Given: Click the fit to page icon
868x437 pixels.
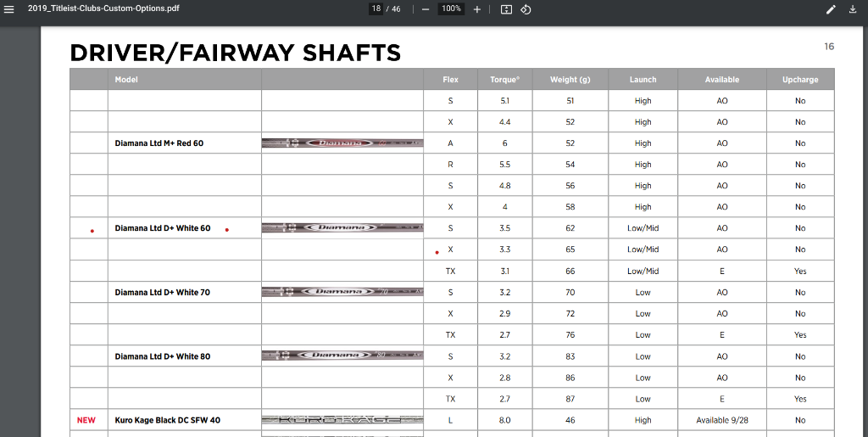Looking at the screenshot, I should pos(506,9).
